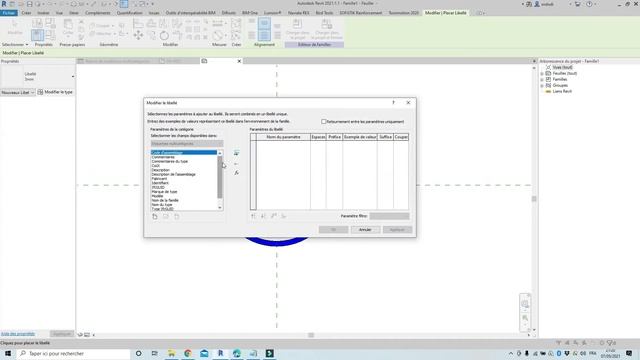Click the Coller paste icon
This screenshot has width=640, height=360.
pyautogui.click(x=68, y=28)
